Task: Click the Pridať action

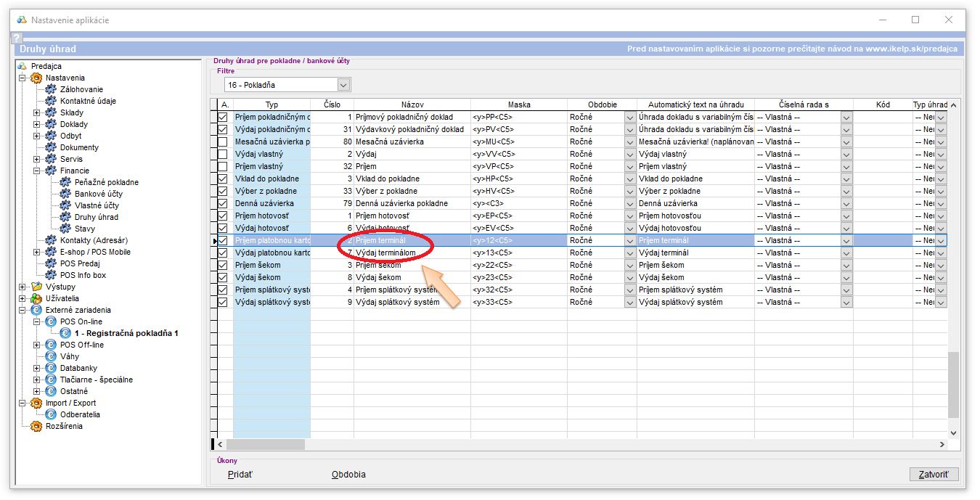Action: pyautogui.click(x=241, y=475)
